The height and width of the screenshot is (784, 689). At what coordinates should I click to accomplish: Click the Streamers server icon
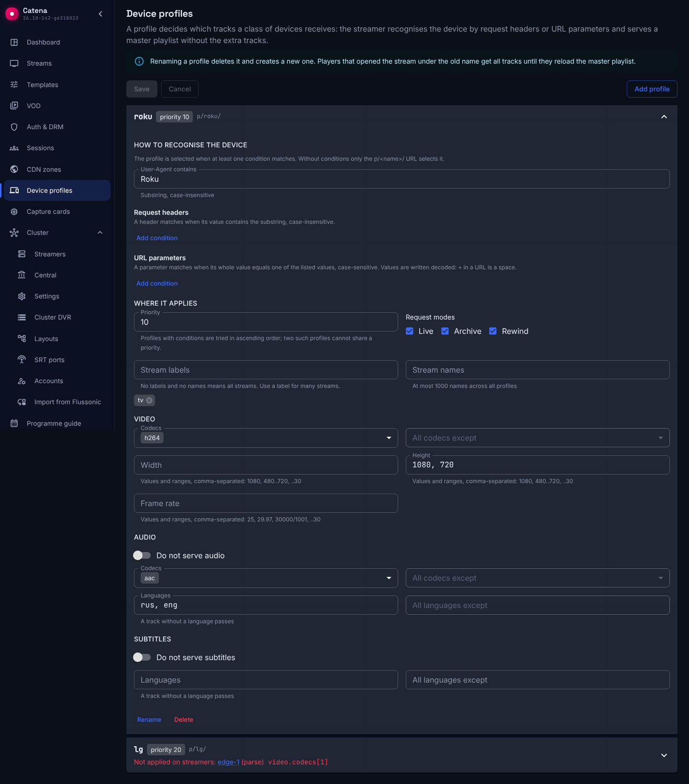click(22, 254)
